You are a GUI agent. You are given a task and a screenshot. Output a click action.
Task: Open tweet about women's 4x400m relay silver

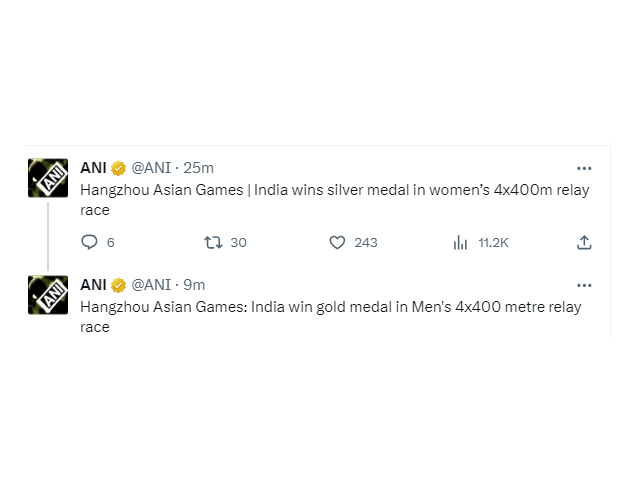click(335, 200)
